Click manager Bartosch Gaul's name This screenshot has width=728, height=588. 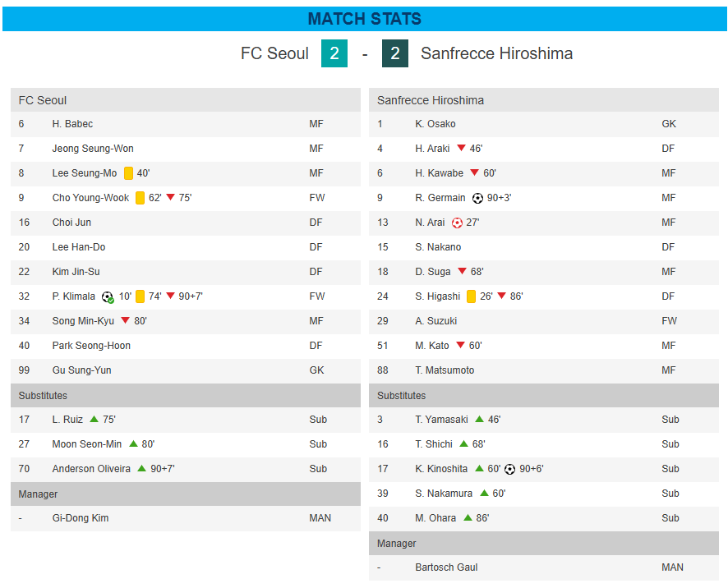coord(446,567)
